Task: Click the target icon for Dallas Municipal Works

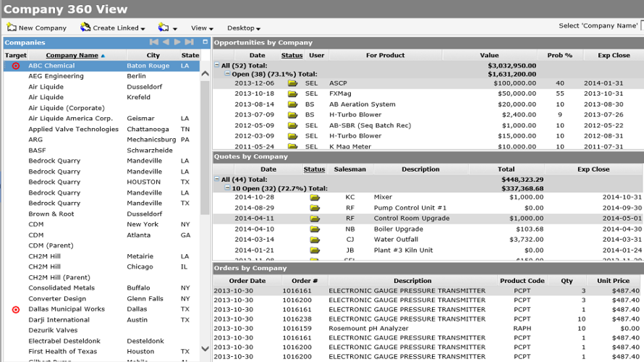Action: (16, 309)
